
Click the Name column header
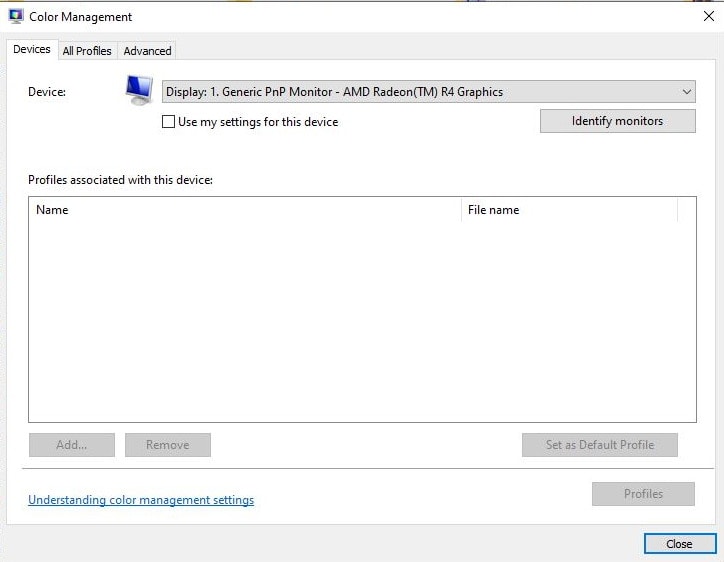245,210
